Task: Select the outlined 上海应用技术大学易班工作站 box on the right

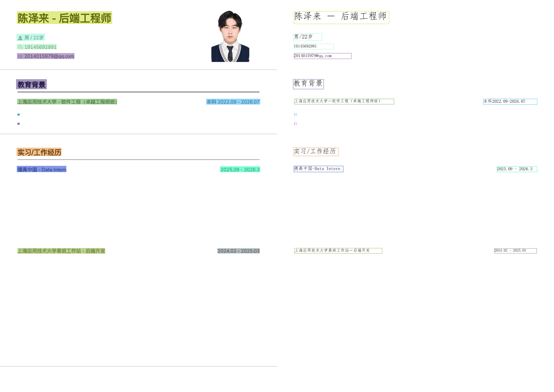Action: 338,251
